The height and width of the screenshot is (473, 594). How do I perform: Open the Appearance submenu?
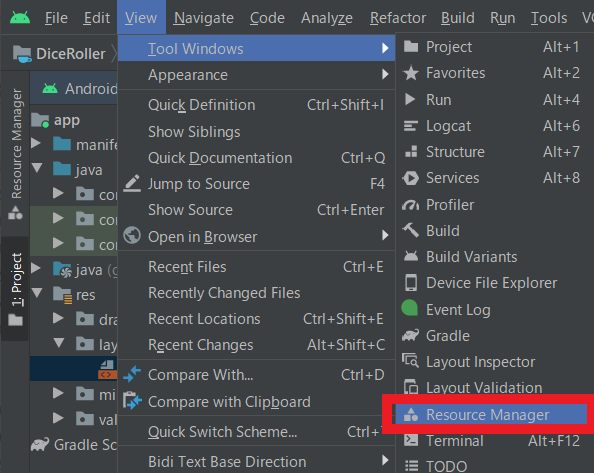pos(256,75)
